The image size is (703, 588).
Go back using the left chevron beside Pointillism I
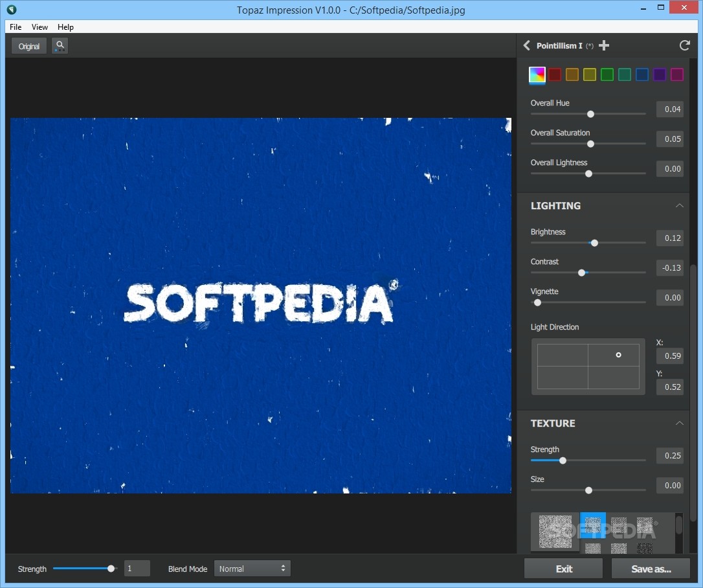point(527,45)
